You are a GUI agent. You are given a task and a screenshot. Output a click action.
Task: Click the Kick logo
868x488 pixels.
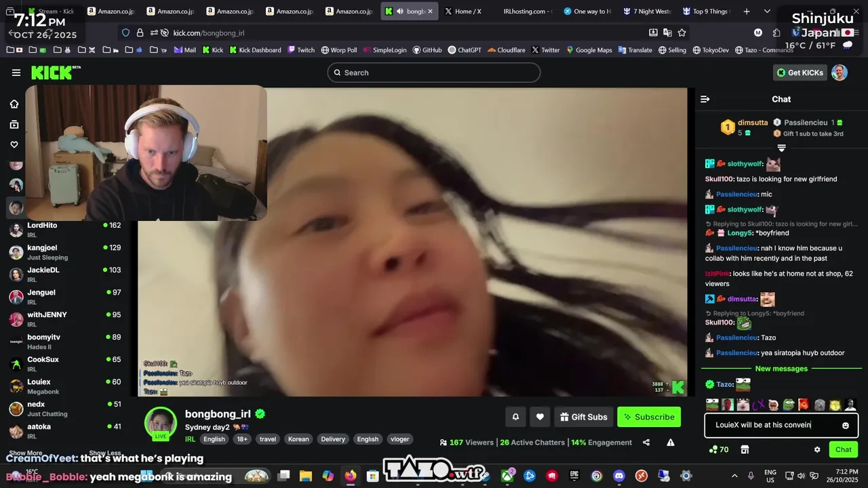(x=56, y=73)
